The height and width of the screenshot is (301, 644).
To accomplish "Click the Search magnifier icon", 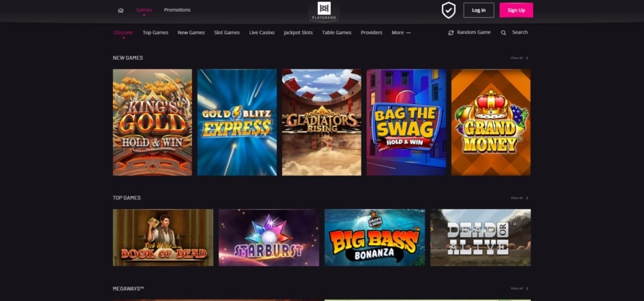I will pos(503,33).
